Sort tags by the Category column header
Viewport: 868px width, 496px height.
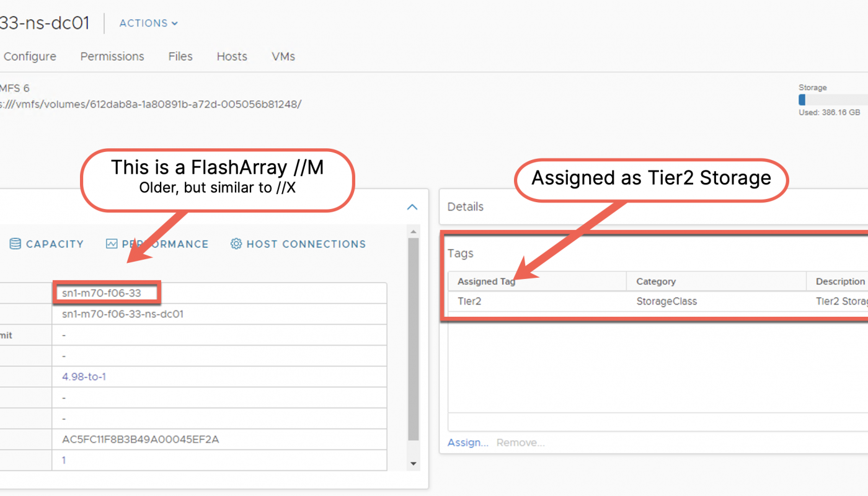click(656, 281)
